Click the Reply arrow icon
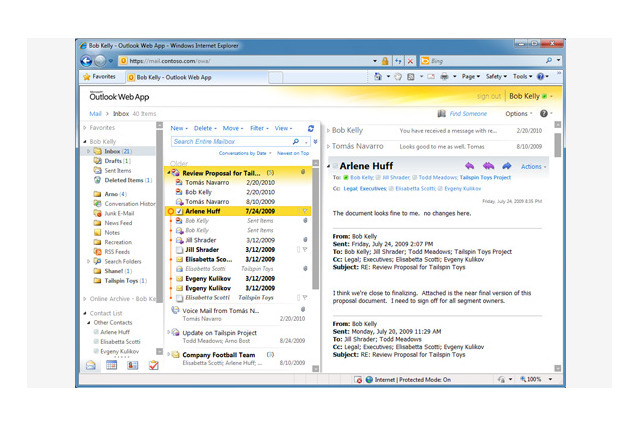 [x=469, y=166]
